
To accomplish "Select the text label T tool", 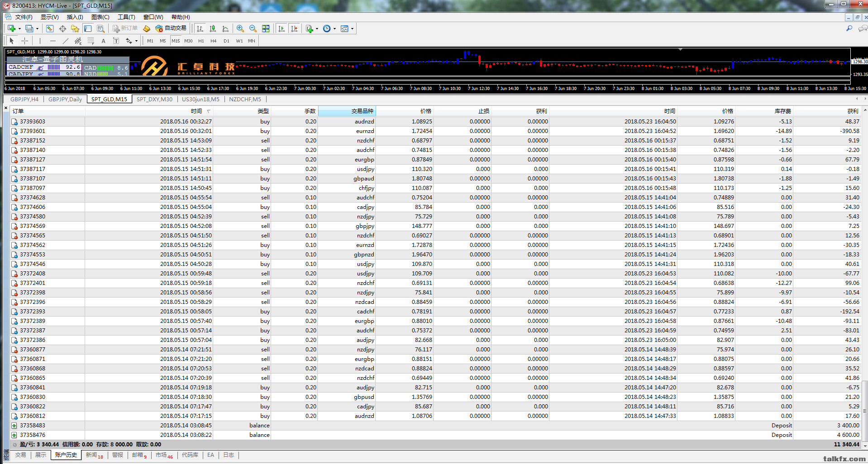I will point(116,41).
